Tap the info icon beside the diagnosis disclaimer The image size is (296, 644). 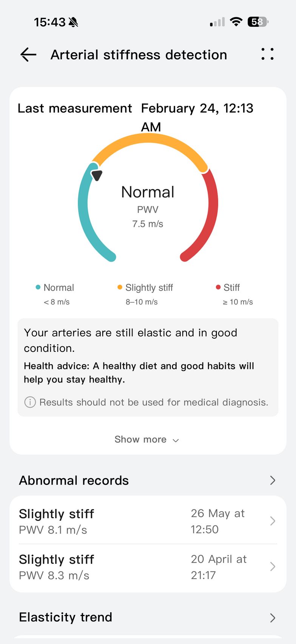coord(30,402)
